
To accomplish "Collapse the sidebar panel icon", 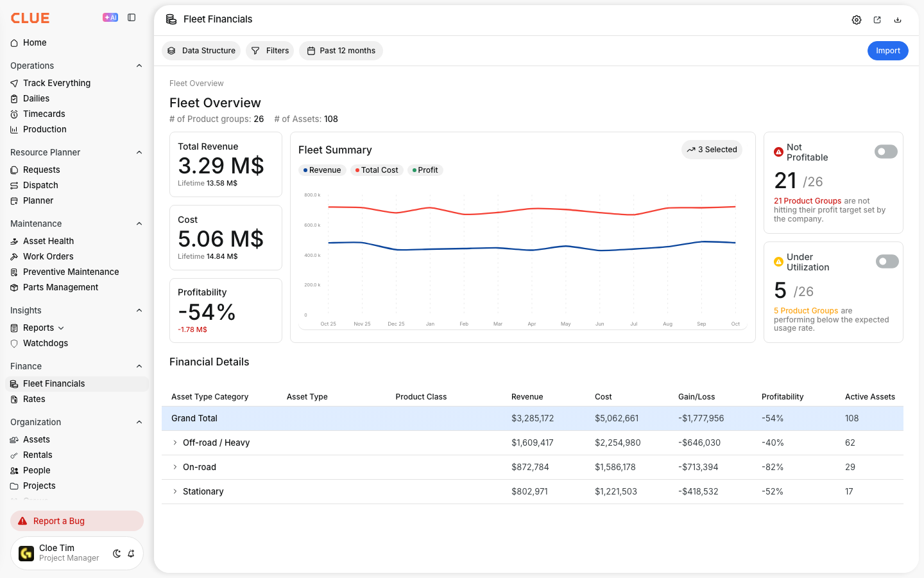I will click(132, 18).
